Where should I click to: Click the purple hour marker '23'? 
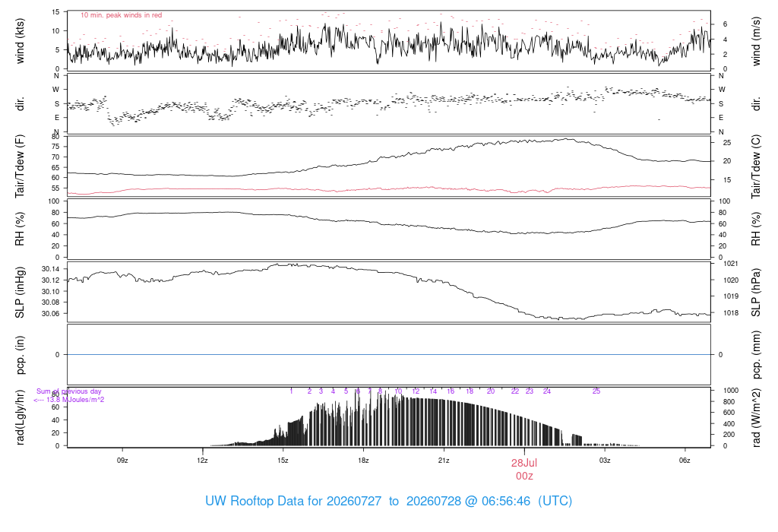coord(530,391)
